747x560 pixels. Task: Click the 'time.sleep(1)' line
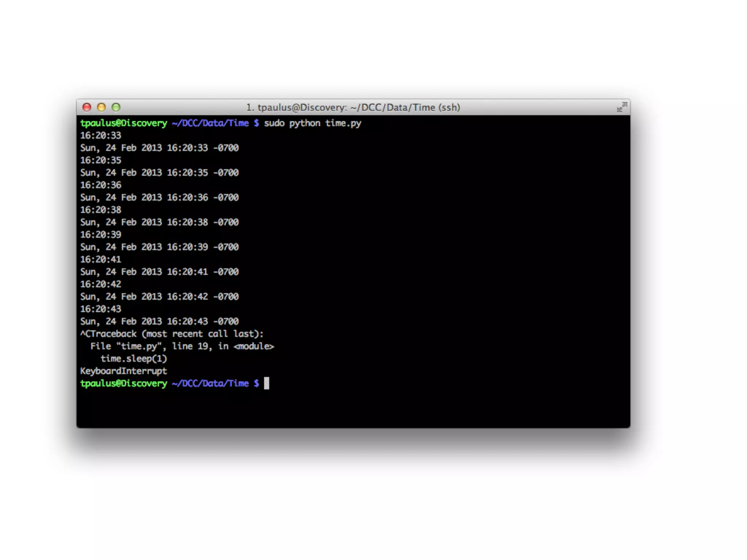(x=134, y=359)
